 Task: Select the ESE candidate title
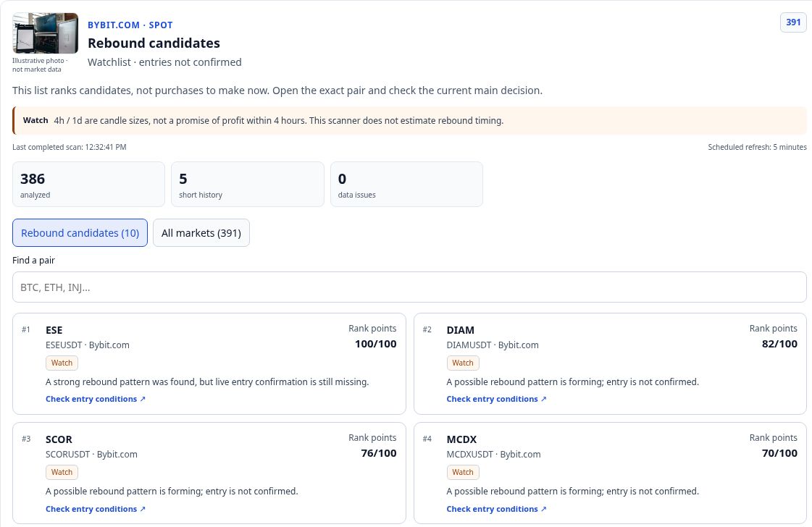pyautogui.click(x=54, y=330)
